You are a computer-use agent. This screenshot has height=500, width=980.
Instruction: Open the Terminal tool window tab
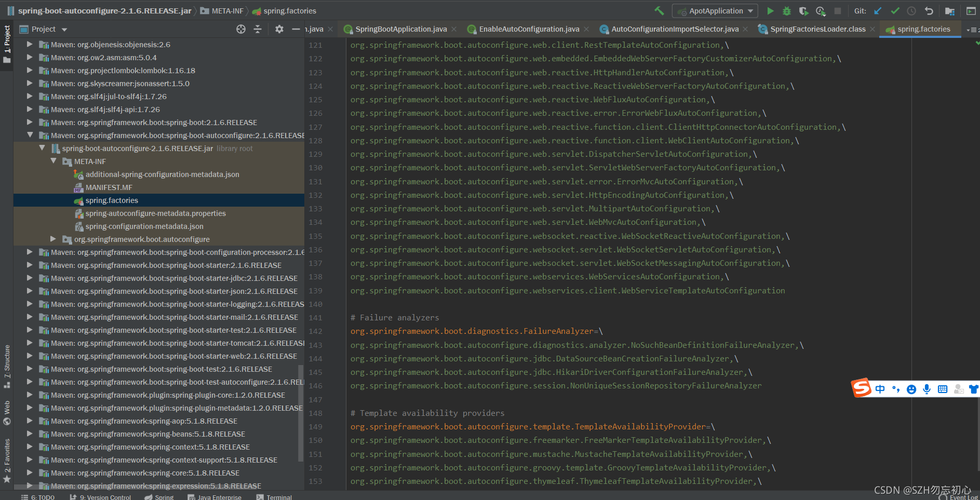[x=274, y=497]
